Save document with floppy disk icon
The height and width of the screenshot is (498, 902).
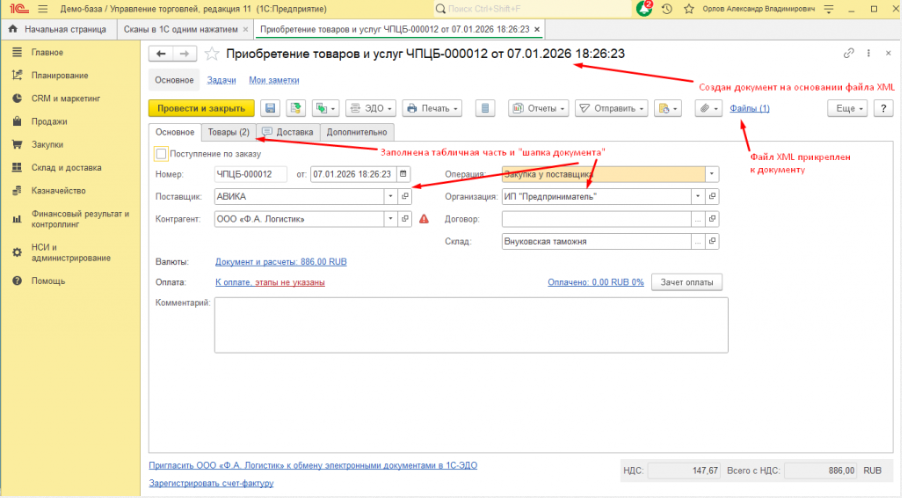pos(270,108)
